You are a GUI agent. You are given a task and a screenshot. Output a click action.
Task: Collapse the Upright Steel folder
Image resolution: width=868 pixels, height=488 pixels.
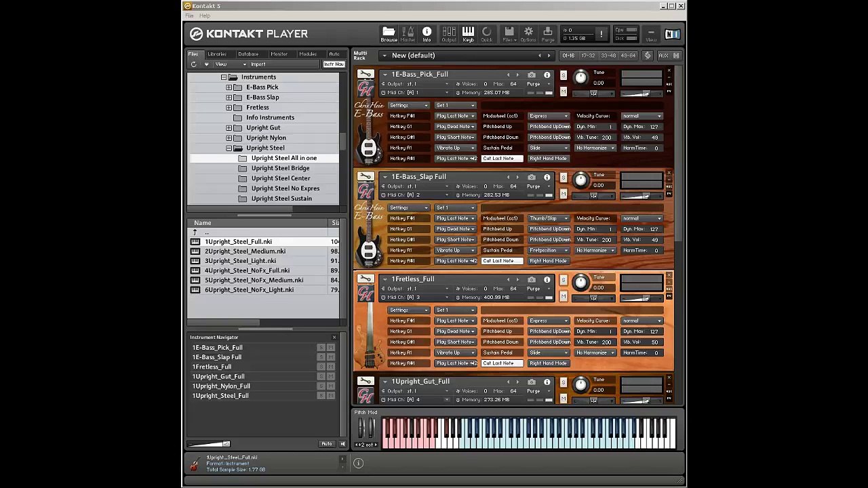pyautogui.click(x=229, y=148)
